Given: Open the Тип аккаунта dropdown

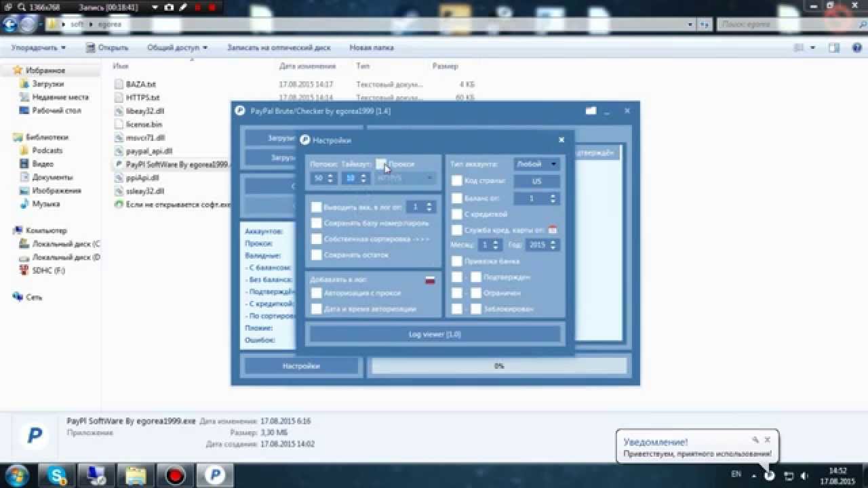Looking at the screenshot, I should tap(536, 164).
